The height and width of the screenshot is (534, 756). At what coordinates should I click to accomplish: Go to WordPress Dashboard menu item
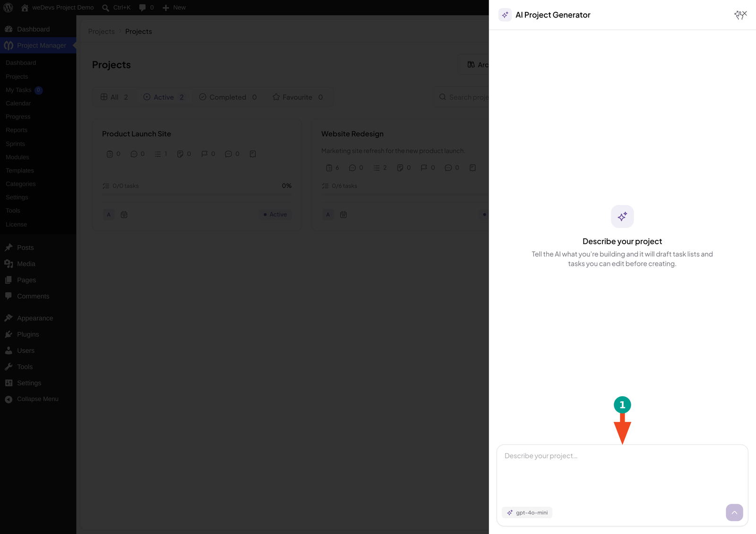click(38, 29)
